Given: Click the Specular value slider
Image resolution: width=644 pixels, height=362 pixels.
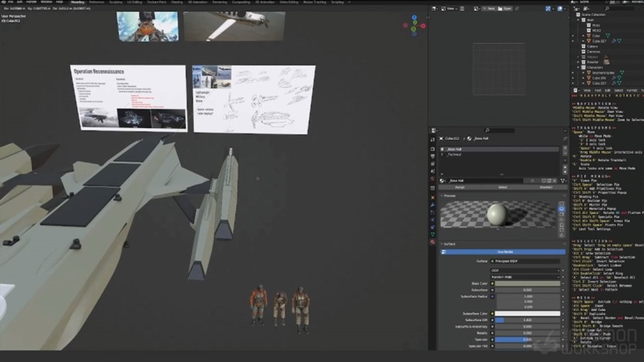Looking at the screenshot, I should pos(528,340).
